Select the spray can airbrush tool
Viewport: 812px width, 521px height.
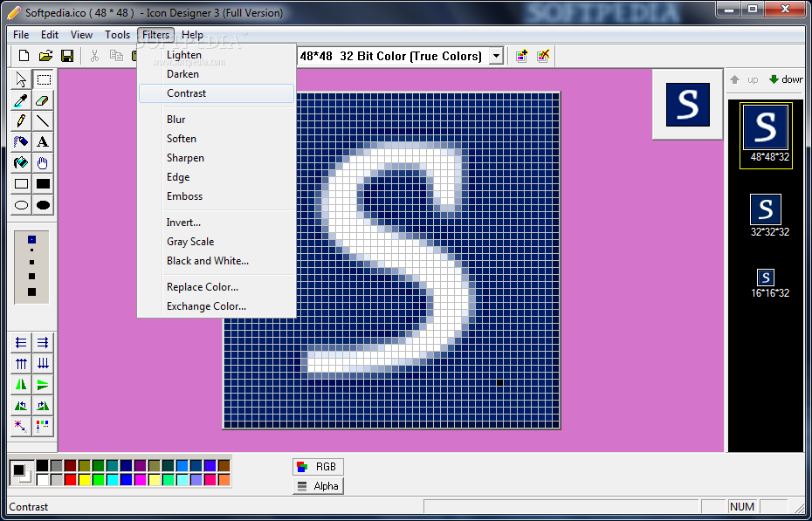21,141
